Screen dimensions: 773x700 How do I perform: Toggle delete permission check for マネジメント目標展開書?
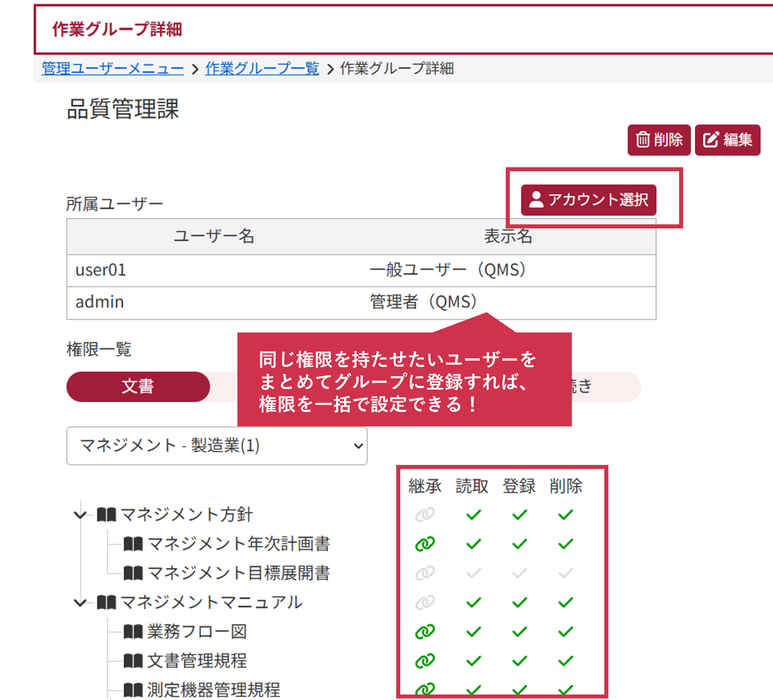tap(565, 573)
